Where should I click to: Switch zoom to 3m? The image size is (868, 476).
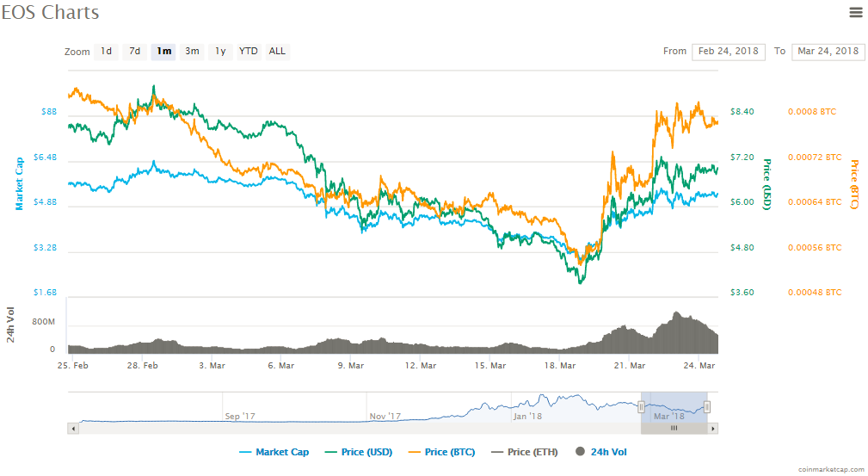[x=192, y=52]
